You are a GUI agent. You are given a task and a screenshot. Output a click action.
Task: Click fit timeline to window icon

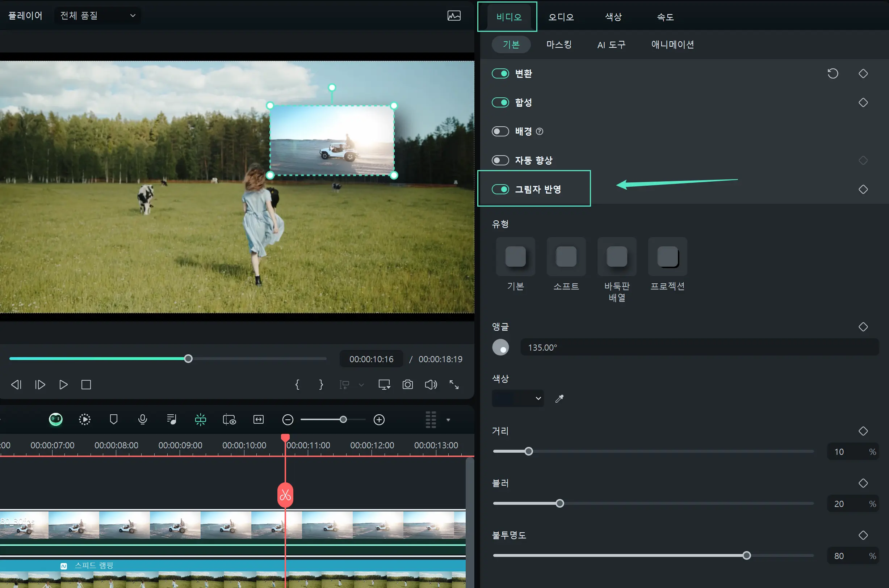259,419
